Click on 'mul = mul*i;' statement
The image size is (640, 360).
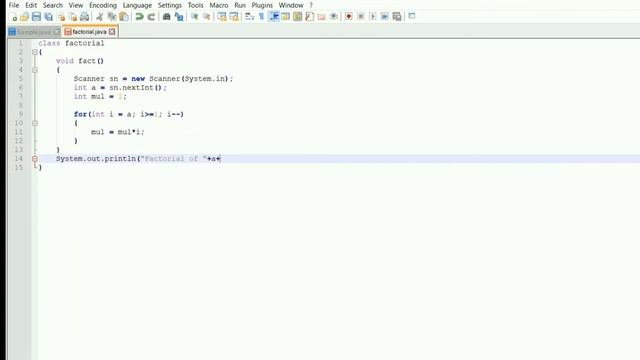[x=118, y=132]
